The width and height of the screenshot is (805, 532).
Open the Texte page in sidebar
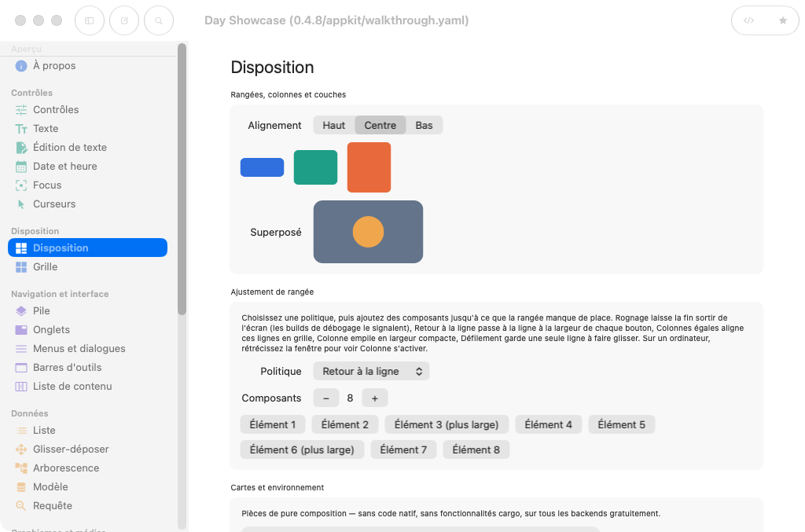pyautogui.click(x=87, y=129)
